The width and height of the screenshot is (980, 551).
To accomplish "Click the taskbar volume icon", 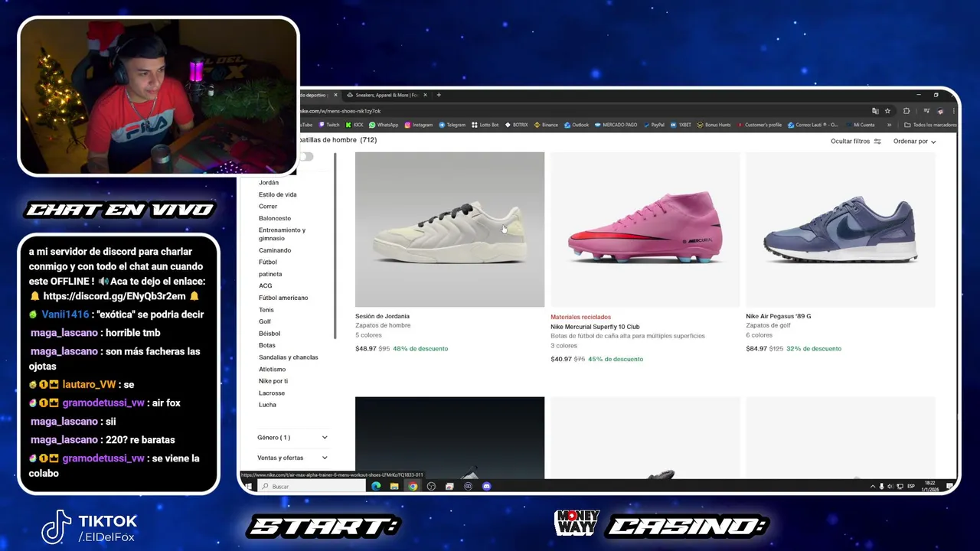I will point(890,486).
